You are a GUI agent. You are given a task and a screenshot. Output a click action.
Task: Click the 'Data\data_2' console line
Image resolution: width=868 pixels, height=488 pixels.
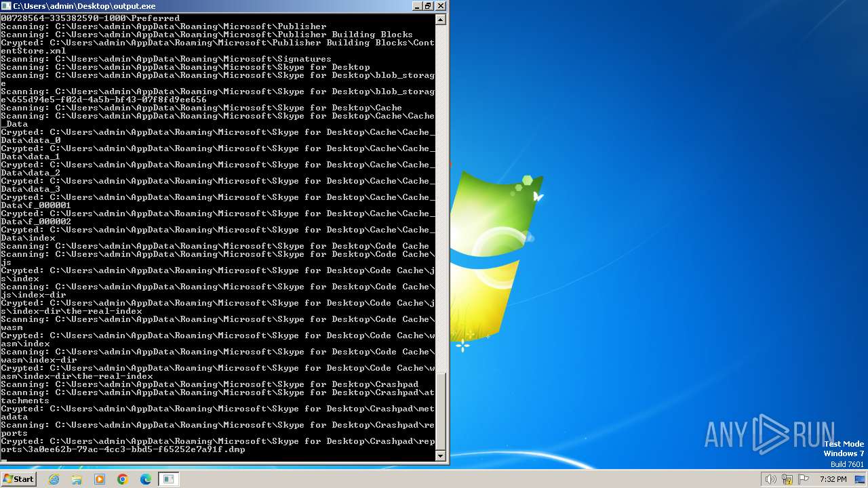pyautogui.click(x=31, y=173)
